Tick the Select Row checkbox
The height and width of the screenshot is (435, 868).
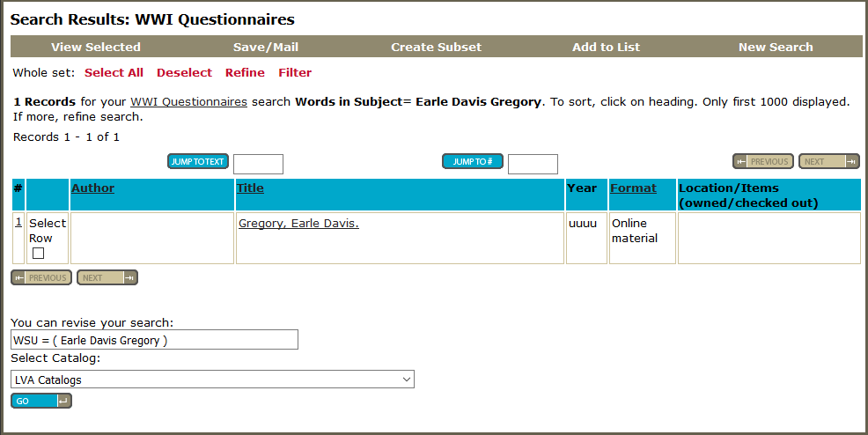[38, 254]
